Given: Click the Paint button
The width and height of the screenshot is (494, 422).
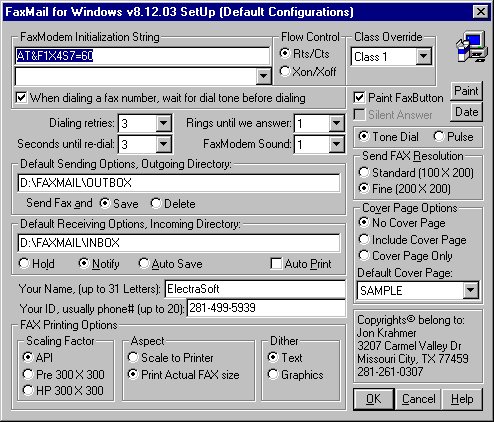Looking at the screenshot, I should tap(466, 91).
